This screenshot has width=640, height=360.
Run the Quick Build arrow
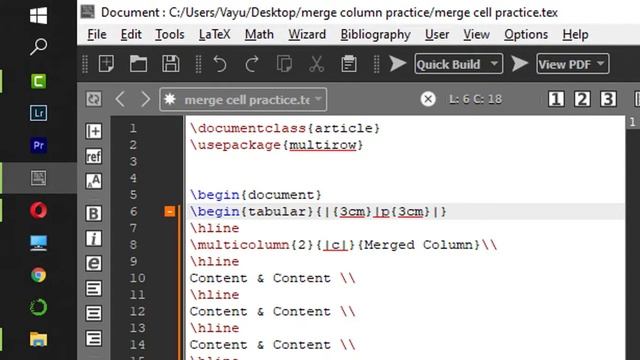[x=397, y=64]
